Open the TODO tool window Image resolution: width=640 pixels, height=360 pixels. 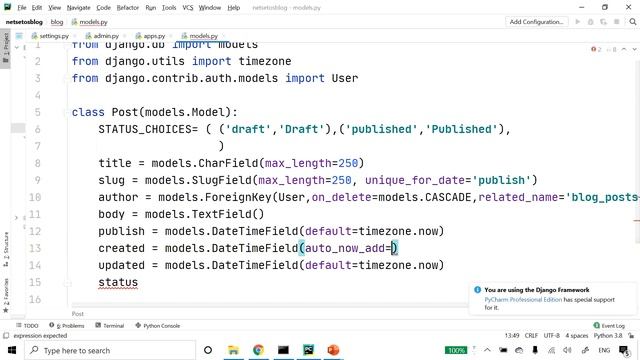click(27, 325)
